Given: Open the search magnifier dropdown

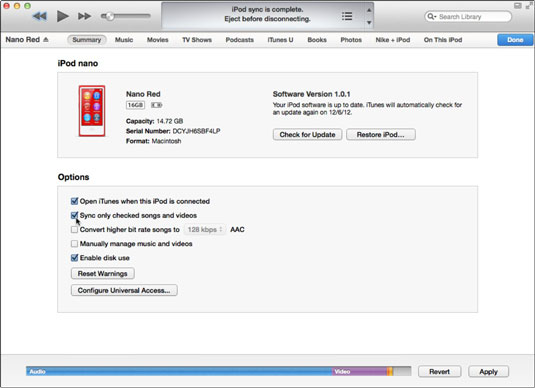Looking at the screenshot, I should (432, 16).
